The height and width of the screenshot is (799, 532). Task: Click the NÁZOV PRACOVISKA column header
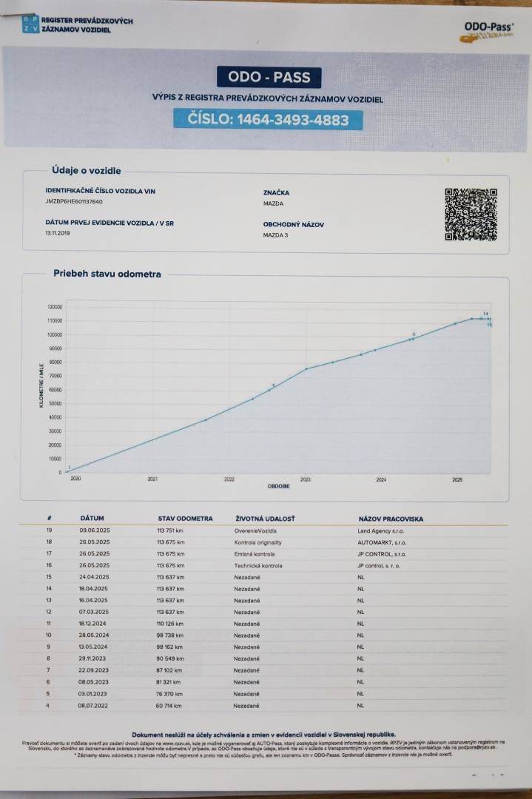tap(391, 519)
